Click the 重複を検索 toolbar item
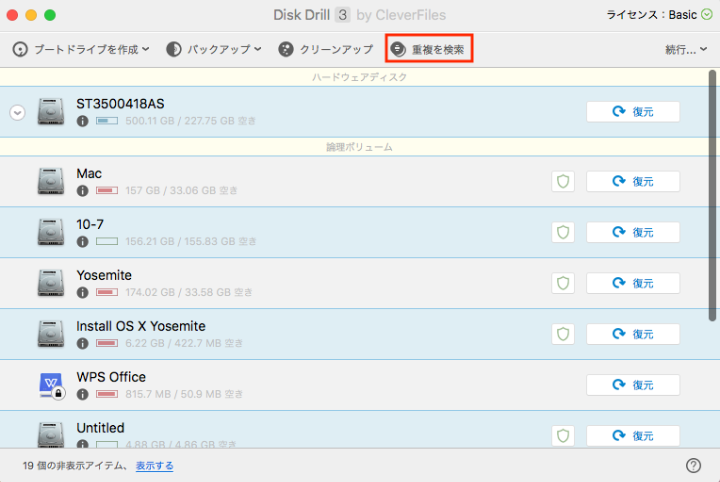 [x=429, y=49]
